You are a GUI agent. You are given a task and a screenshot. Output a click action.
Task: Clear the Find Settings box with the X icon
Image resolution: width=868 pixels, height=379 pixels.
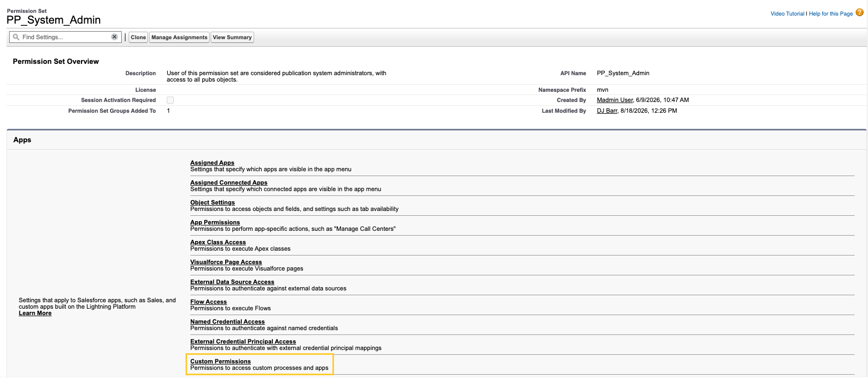pos(114,37)
